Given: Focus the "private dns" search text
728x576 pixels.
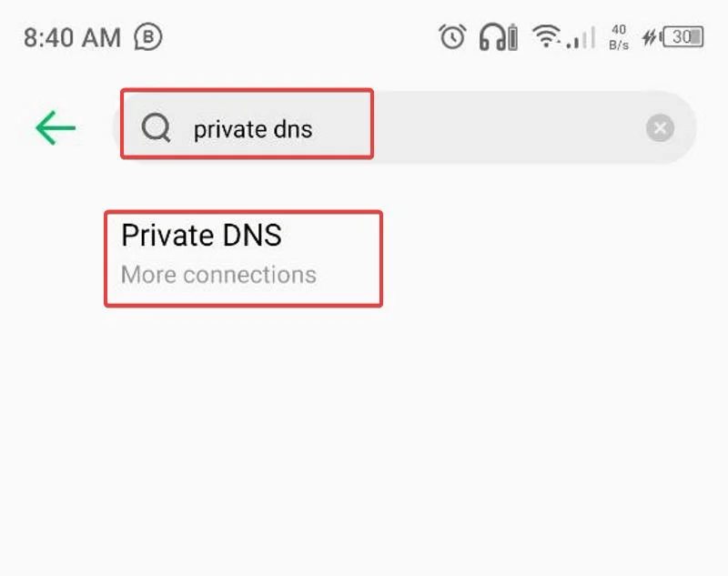Looking at the screenshot, I should pos(253,129).
